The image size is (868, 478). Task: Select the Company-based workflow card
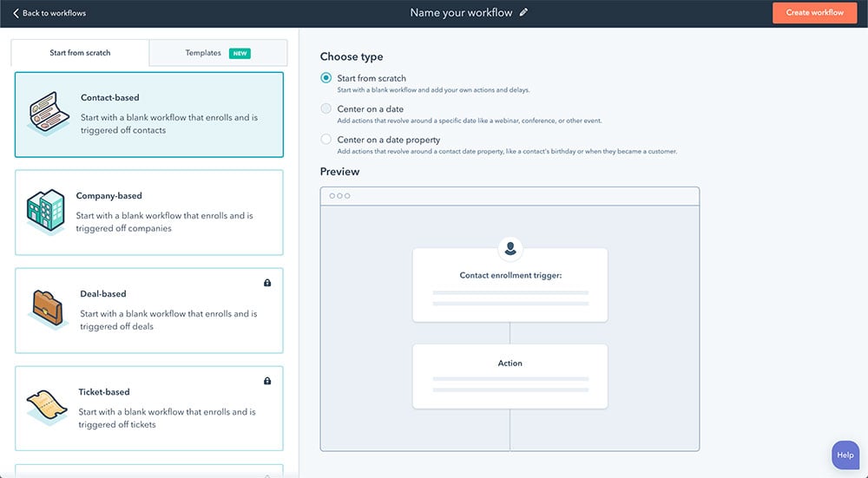pos(149,213)
